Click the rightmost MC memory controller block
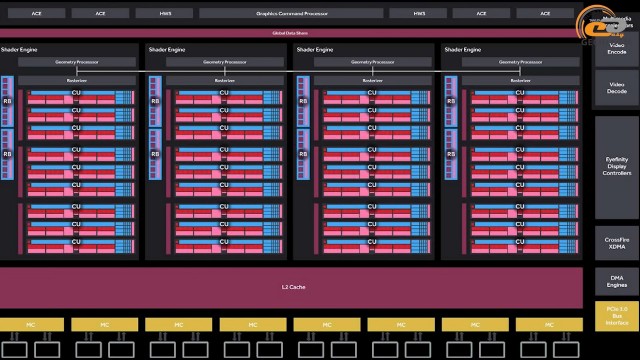The width and height of the screenshot is (640, 360). click(x=549, y=325)
